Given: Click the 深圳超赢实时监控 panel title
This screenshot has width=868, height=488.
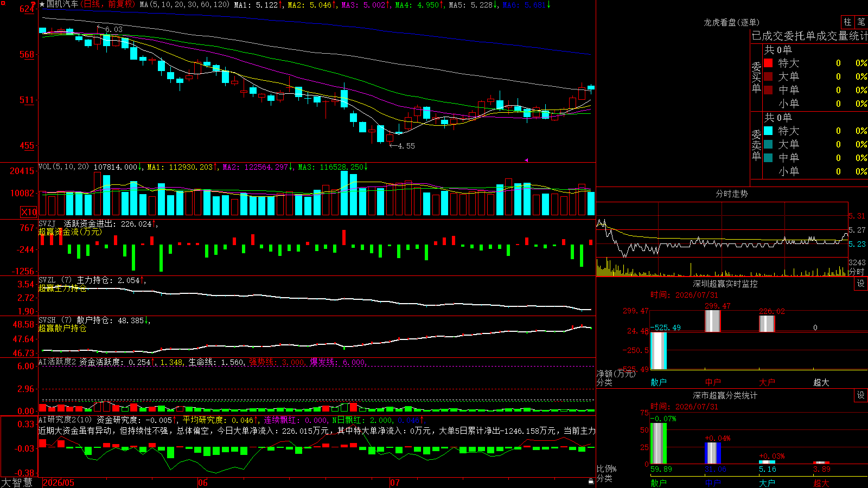Looking at the screenshot, I should coord(725,284).
